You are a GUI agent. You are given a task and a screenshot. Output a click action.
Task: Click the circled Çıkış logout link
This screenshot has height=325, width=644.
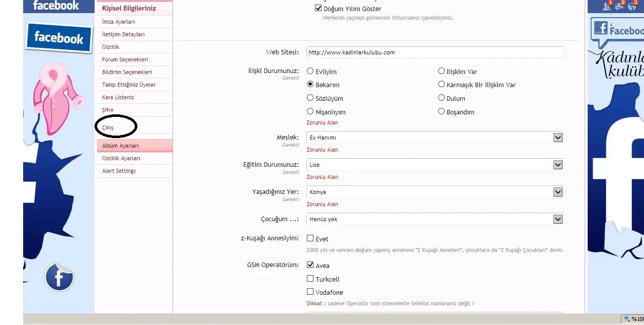(108, 127)
